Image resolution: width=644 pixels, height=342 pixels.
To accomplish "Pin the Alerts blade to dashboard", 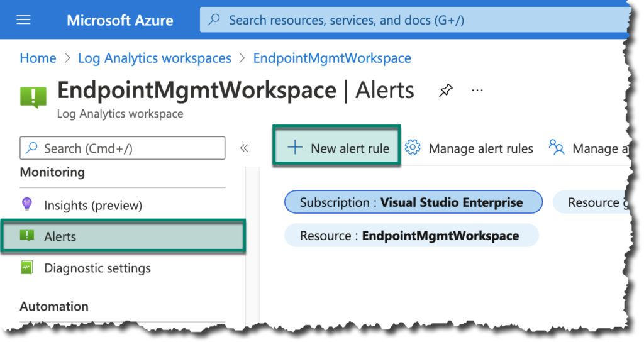I will click(446, 90).
